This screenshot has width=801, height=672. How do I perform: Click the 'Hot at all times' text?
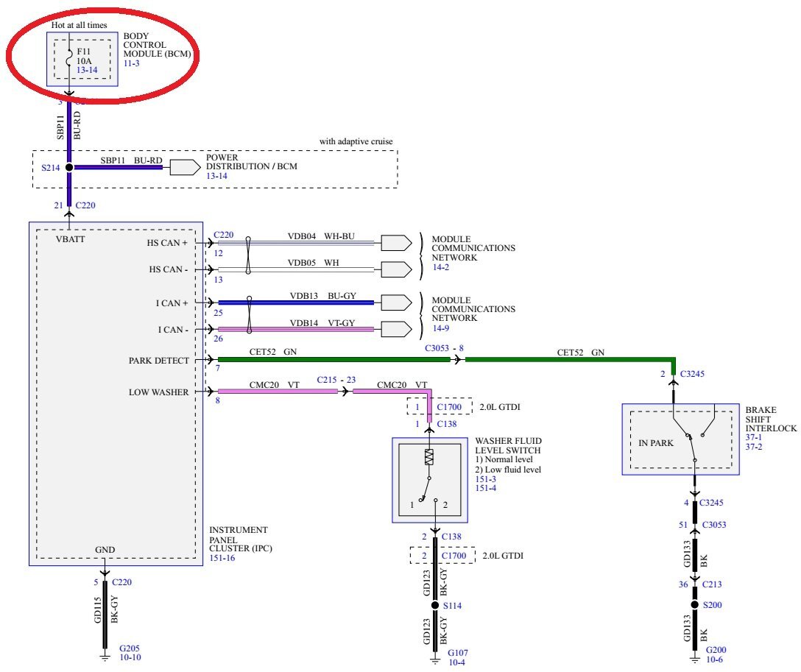click(80, 25)
